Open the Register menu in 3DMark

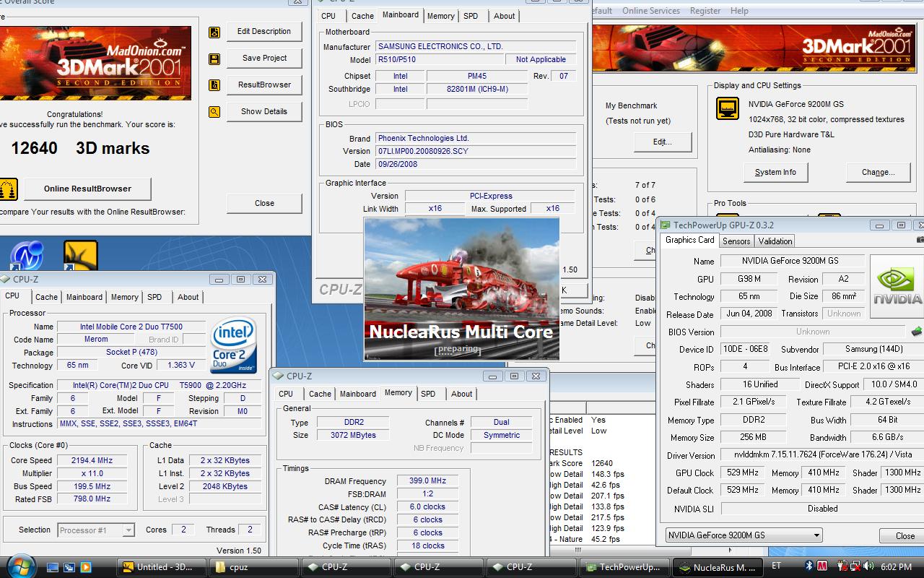point(705,11)
